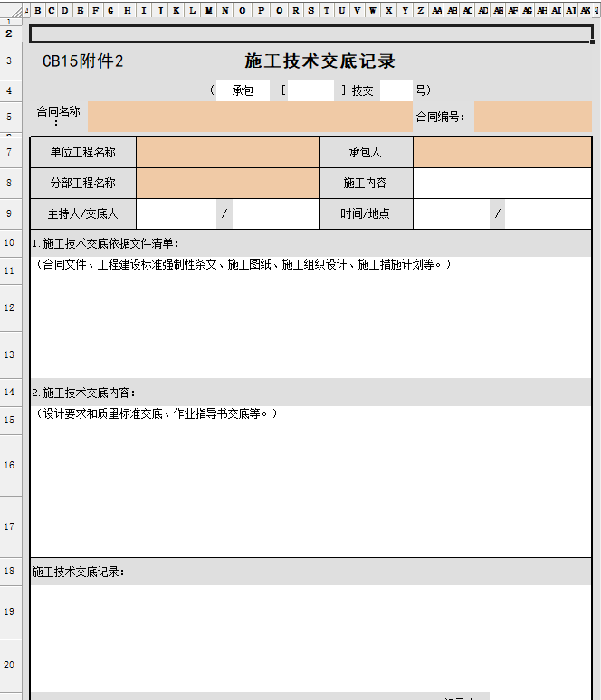Select row 3 header
Screen dimensions: 601x700
[x=9, y=61]
